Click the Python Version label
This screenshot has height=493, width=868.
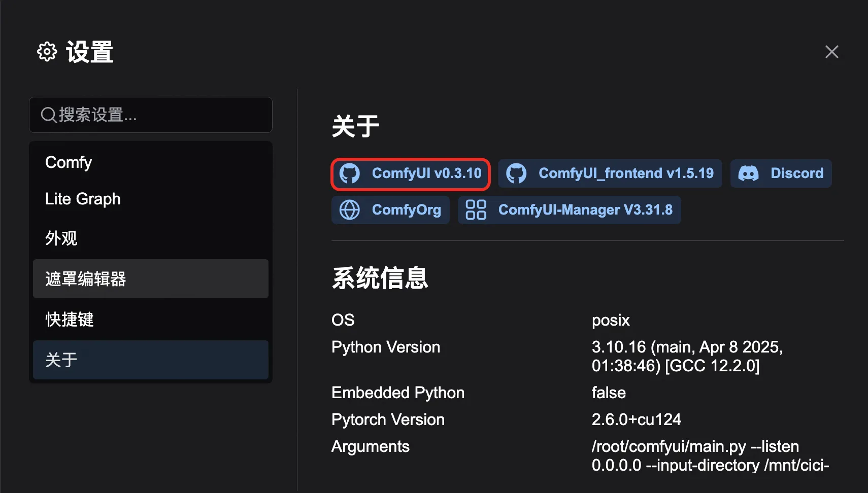point(386,347)
